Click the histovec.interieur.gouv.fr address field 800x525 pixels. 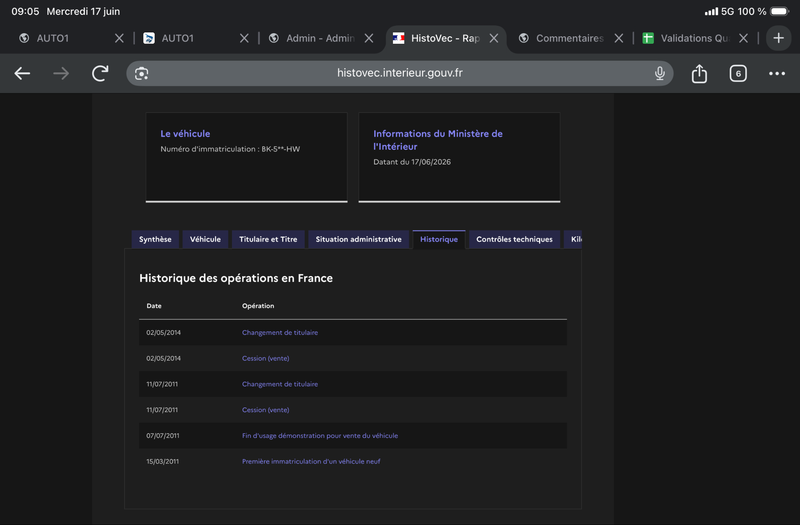point(399,73)
